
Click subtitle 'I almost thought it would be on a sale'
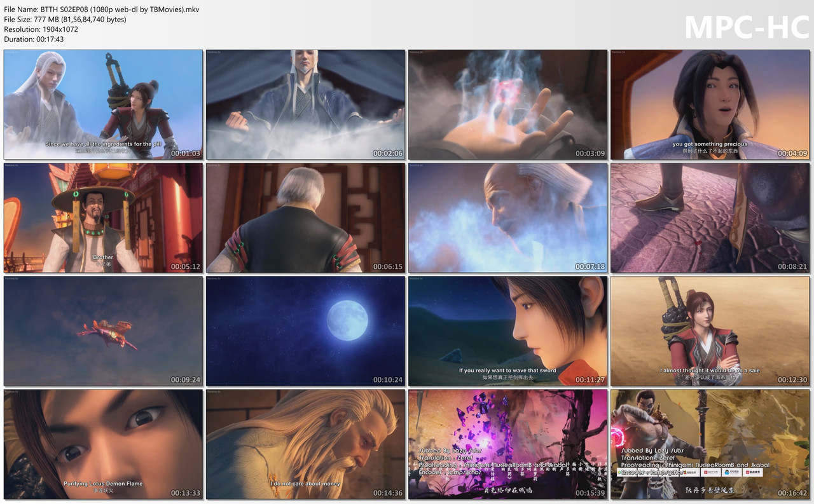(710, 371)
